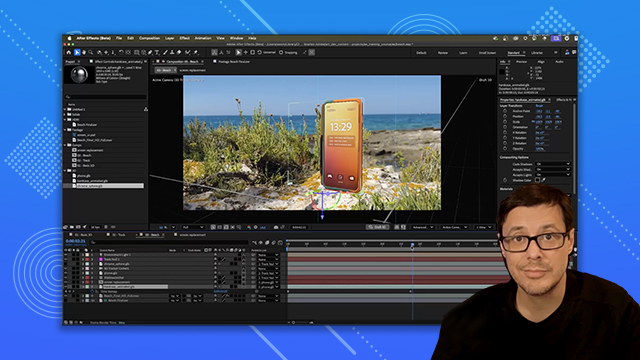Click the Project panel search field

click(x=106, y=97)
